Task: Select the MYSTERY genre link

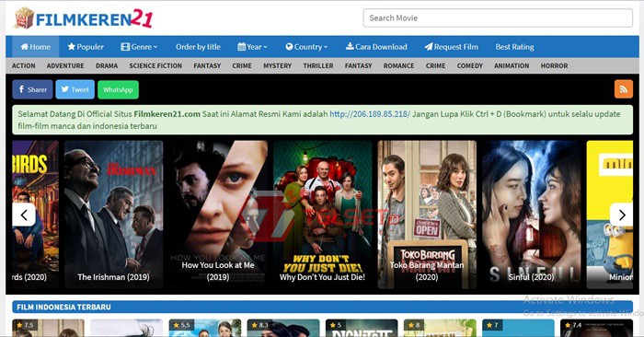Action: pos(277,65)
